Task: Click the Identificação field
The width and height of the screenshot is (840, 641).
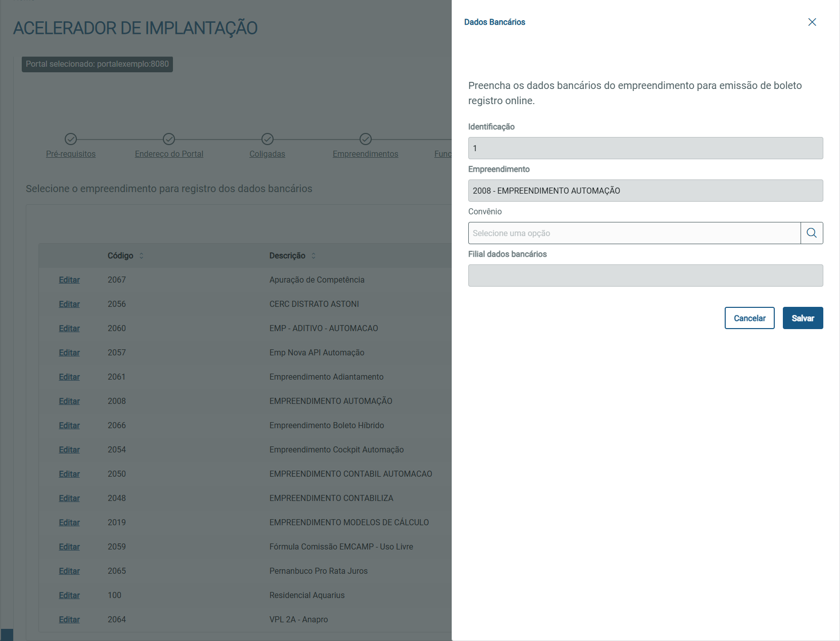Action: click(x=645, y=148)
